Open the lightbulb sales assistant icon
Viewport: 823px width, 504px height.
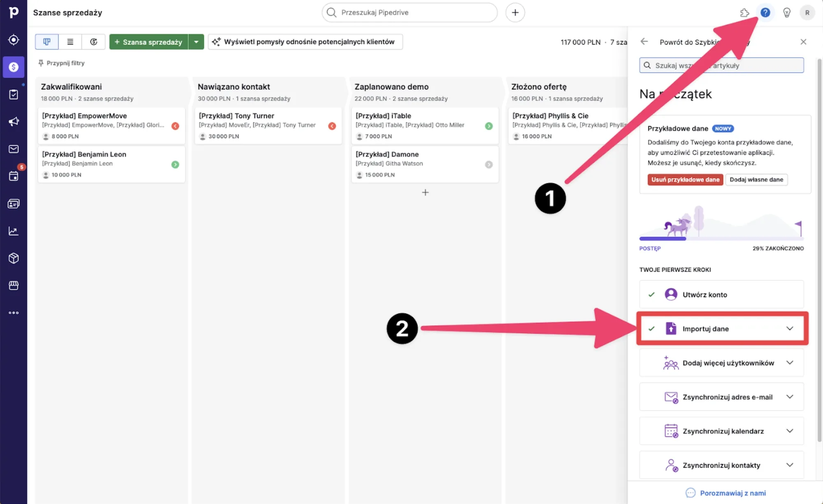787,13
